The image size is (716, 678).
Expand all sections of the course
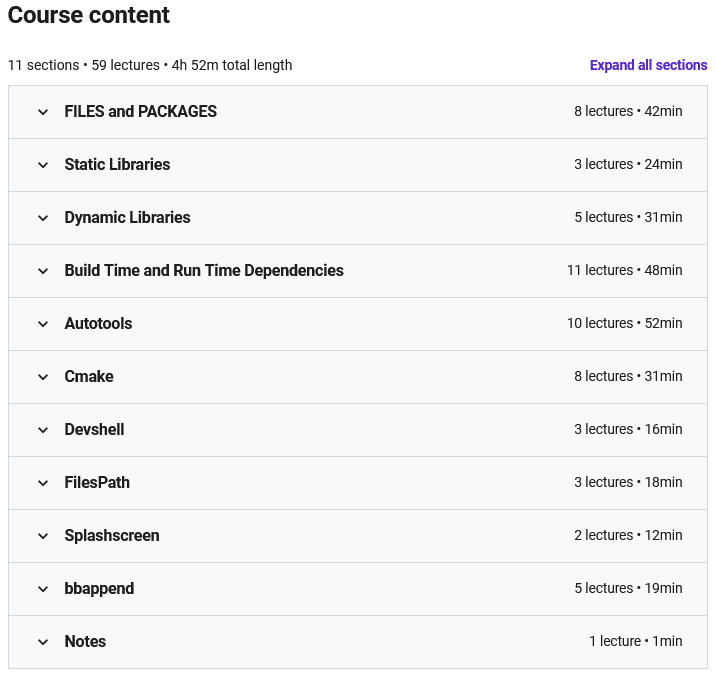648,65
